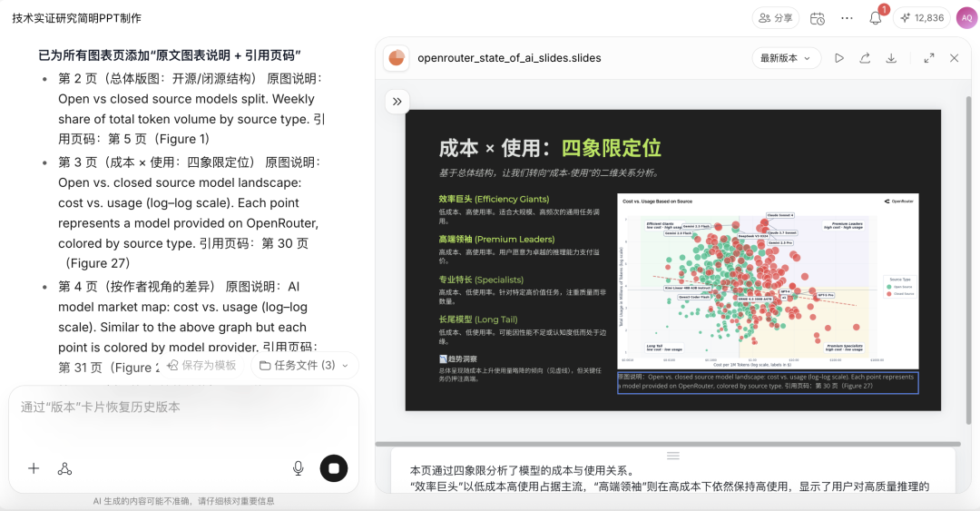Expand the preview to fullscreen
980x511 pixels.
(929, 58)
